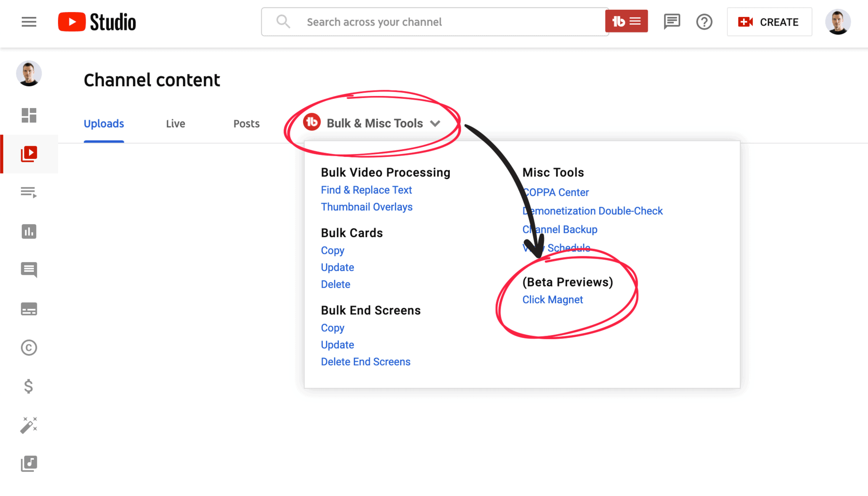The image size is (868, 496).
Task: Click the Misc Tools heading
Action: tap(553, 172)
